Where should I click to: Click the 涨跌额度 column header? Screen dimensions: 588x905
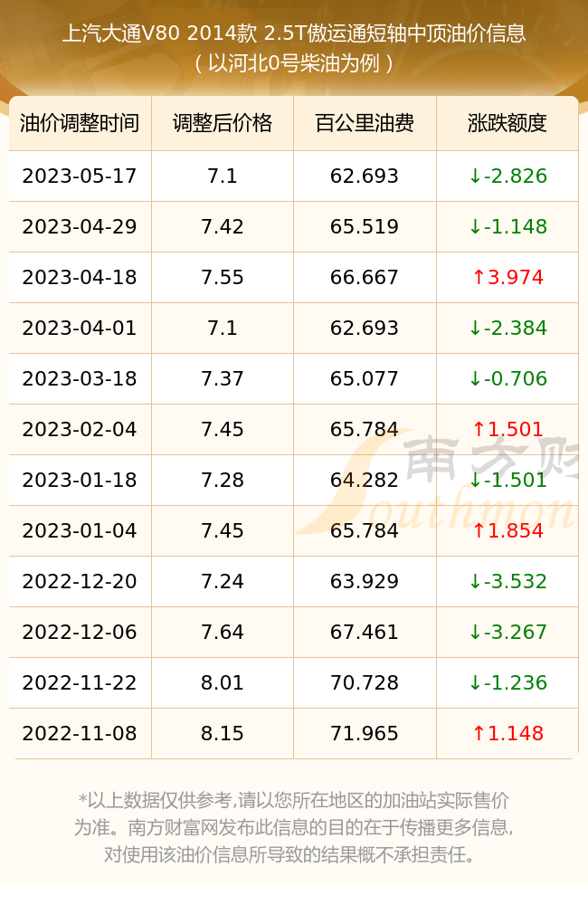507,123
